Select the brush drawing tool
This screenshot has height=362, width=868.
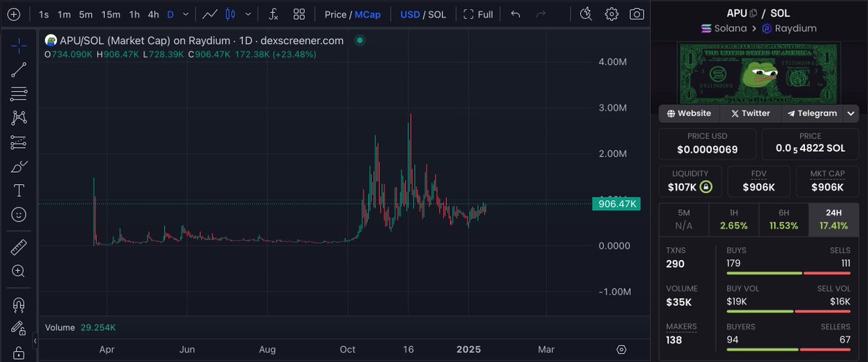coord(19,167)
